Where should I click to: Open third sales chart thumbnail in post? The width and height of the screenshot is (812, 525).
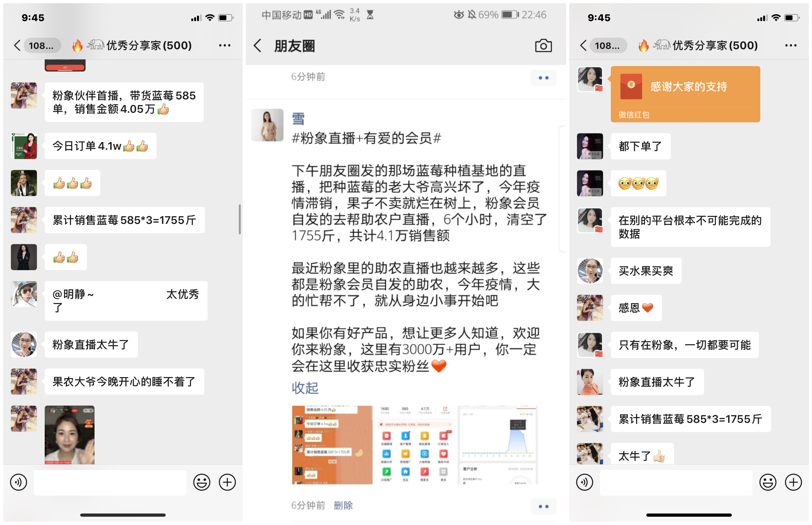(498, 445)
